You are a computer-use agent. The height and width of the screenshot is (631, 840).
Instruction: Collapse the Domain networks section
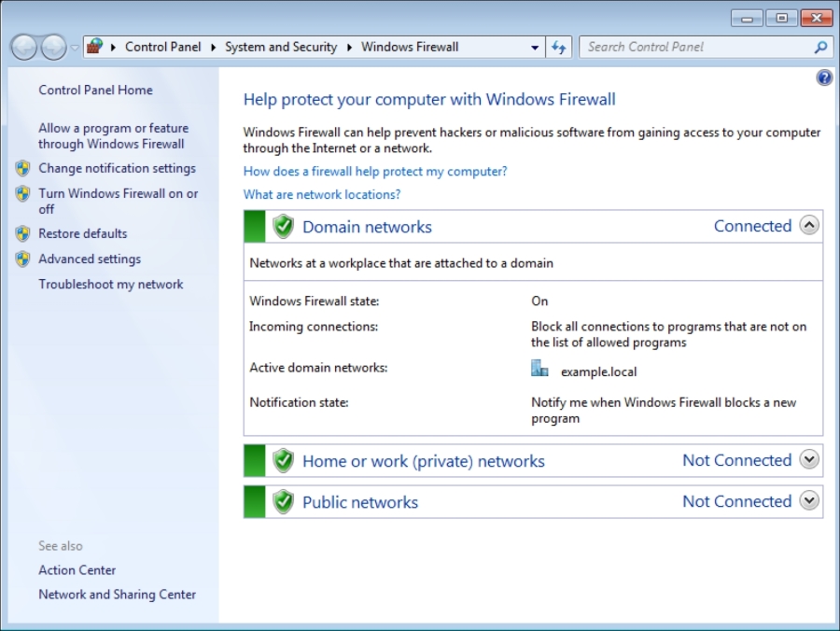pos(809,226)
